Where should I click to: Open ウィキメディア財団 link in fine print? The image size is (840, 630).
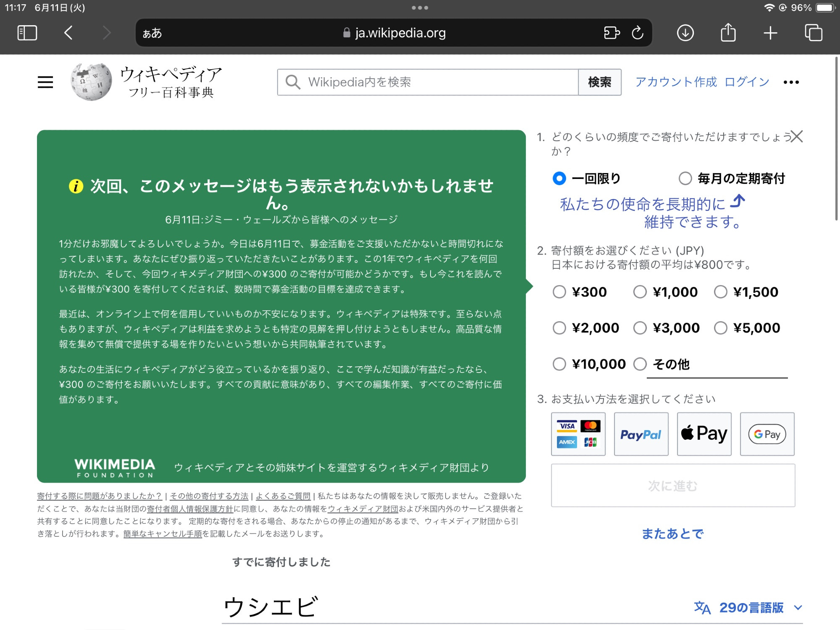pyautogui.click(x=363, y=509)
